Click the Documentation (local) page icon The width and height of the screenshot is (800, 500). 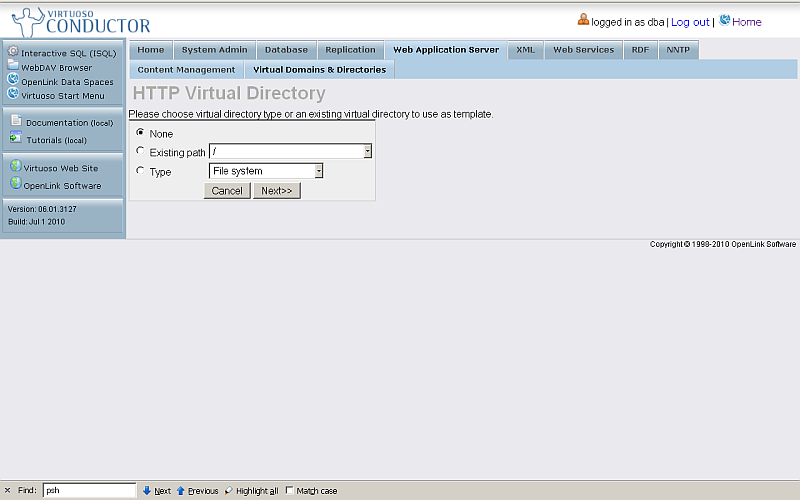tap(16, 120)
